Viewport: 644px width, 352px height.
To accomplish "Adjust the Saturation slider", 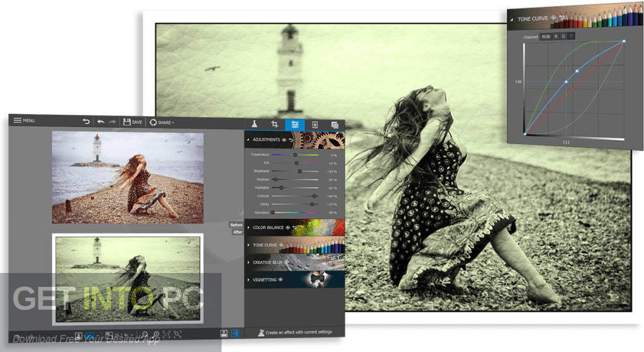I will point(295,212).
